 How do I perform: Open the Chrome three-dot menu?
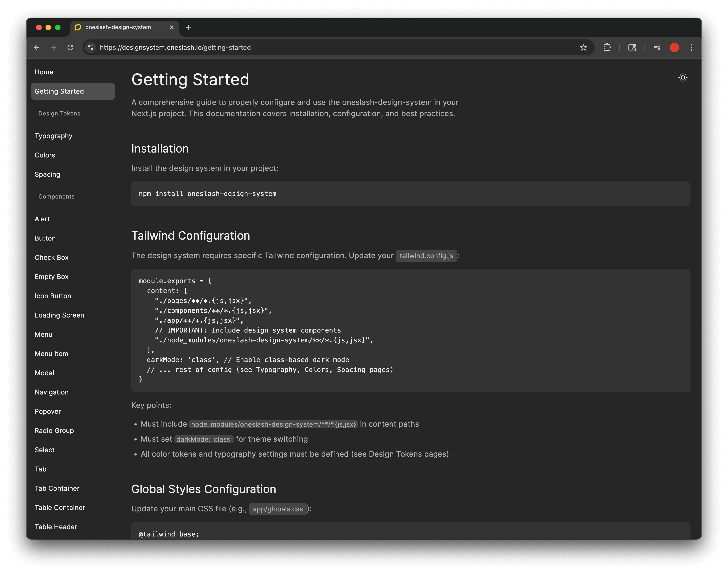(x=691, y=47)
